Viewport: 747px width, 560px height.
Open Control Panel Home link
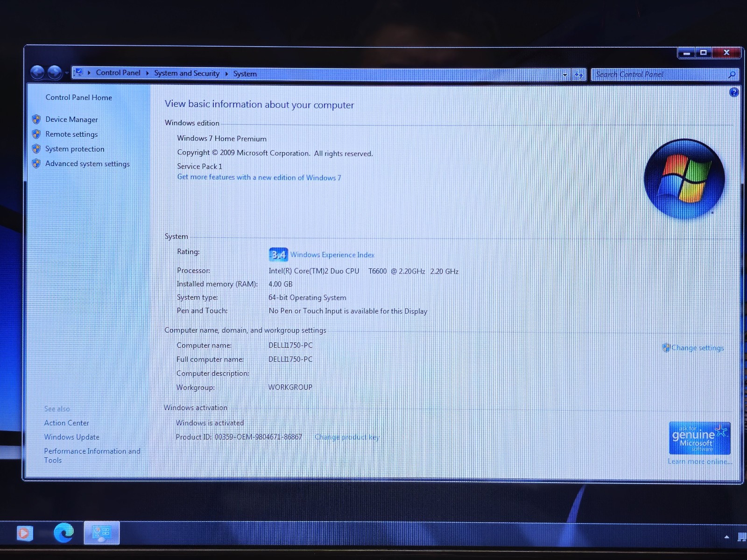click(x=78, y=98)
